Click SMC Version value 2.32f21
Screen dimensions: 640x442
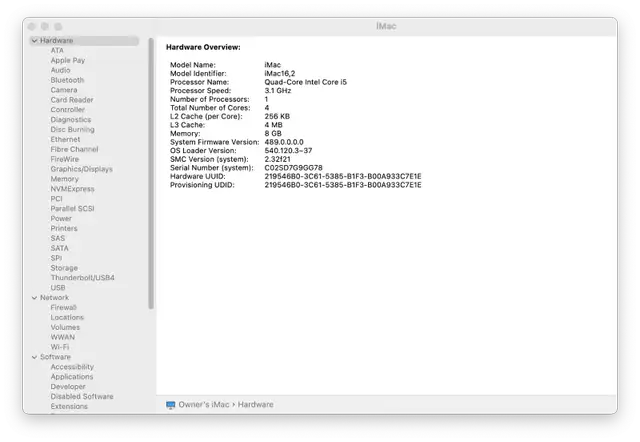pos(278,160)
